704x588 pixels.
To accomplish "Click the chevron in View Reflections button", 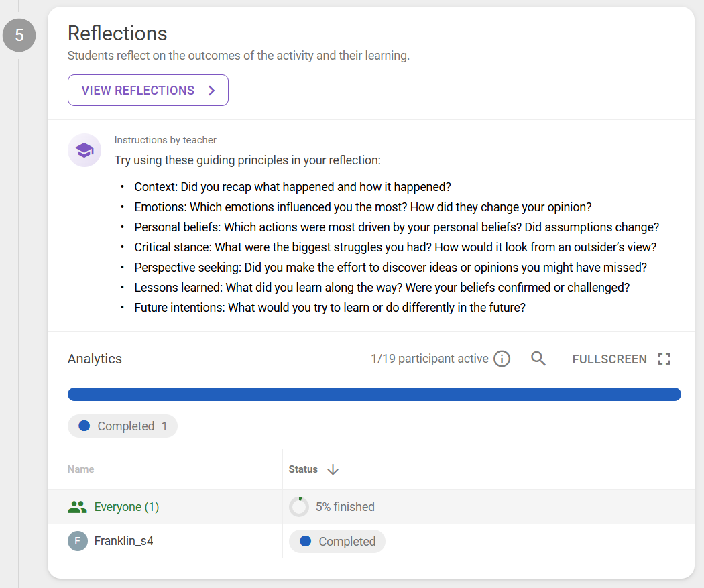I will pyautogui.click(x=212, y=91).
